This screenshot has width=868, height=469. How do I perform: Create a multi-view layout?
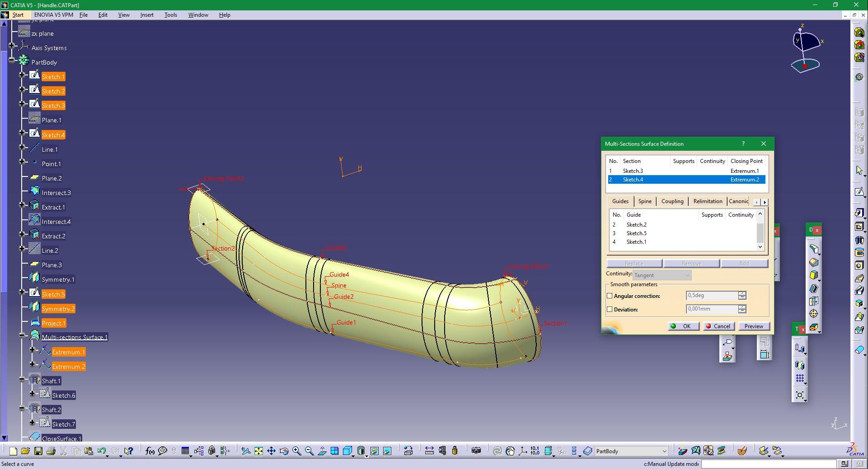335,451
